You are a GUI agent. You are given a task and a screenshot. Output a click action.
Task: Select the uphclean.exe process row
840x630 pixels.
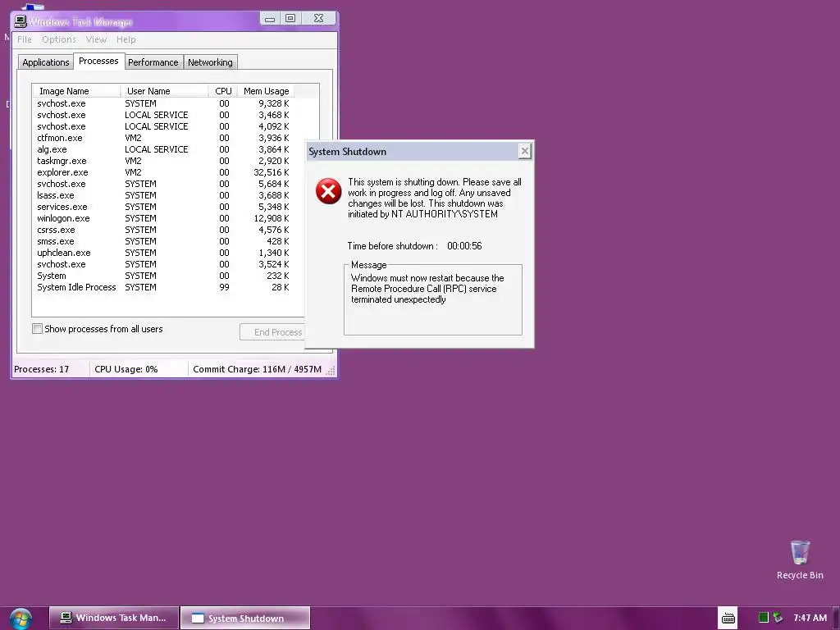tap(163, 253)
